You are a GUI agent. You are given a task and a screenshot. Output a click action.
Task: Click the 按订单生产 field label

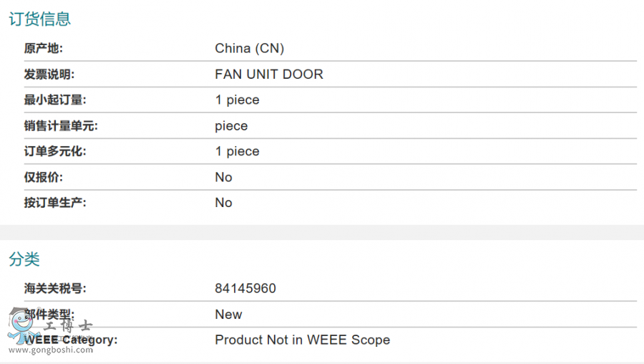[55, 203]
